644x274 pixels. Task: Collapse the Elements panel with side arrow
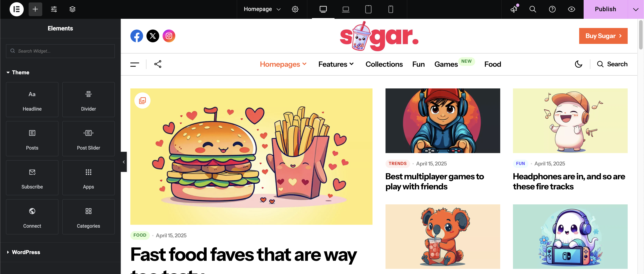click(x=123, y=162)
